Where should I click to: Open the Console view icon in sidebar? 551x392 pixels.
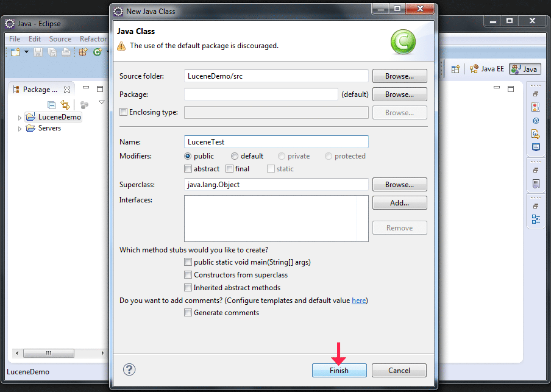[x=536, y=148]
